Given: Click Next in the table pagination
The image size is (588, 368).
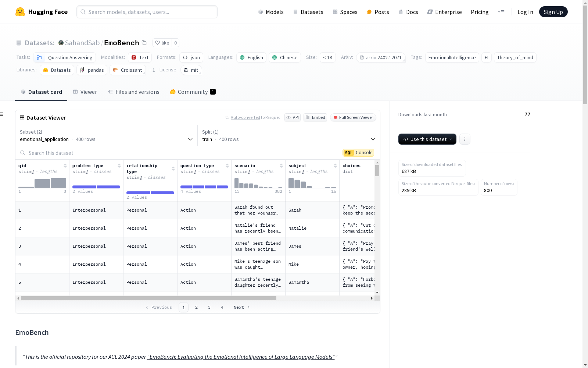Looking at the screenshot, I should [242, 307].
